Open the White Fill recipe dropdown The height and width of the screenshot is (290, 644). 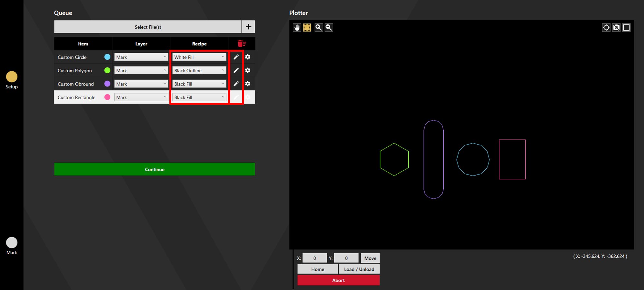coord(199,57)
